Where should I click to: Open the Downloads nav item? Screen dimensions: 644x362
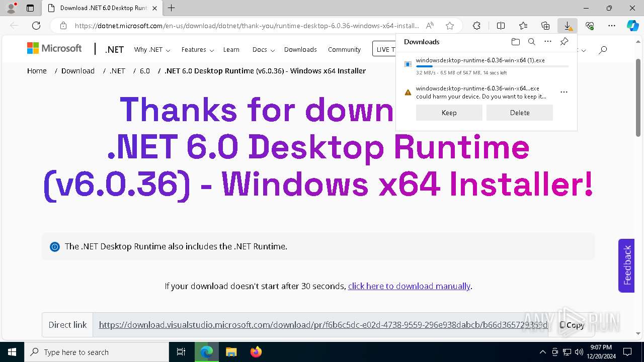[x=300, y=49]
